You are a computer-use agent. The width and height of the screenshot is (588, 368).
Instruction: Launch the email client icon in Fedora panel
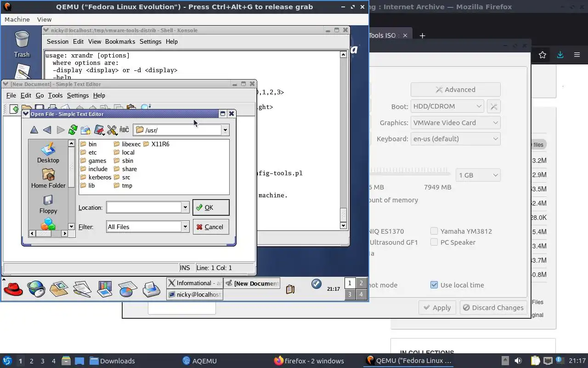click(x=59, y=289)
